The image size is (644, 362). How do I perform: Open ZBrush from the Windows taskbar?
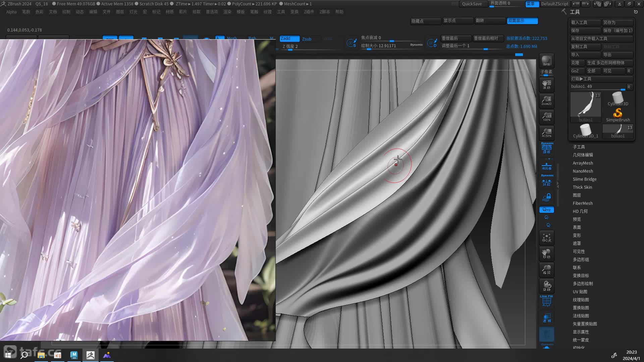(x=90, y=355)
